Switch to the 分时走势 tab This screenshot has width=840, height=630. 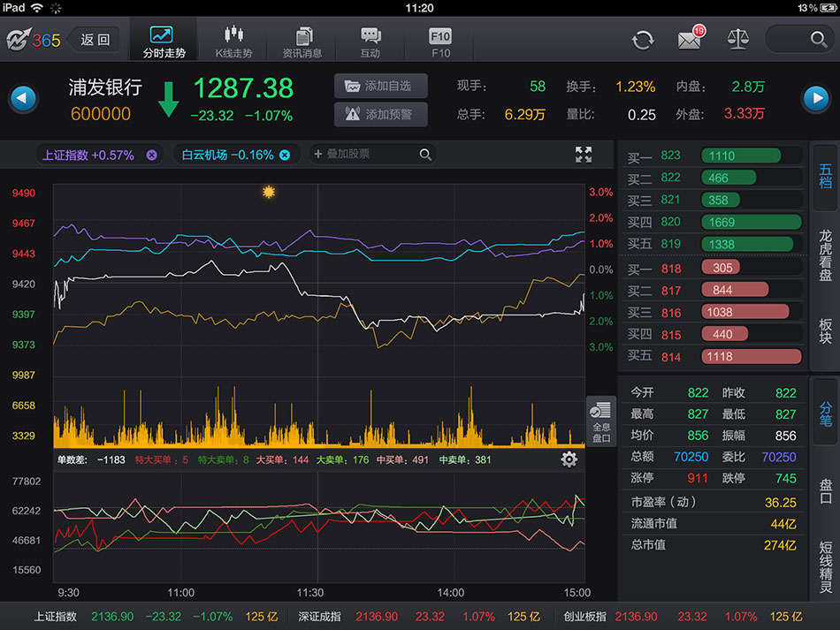[x=164, y=41]
